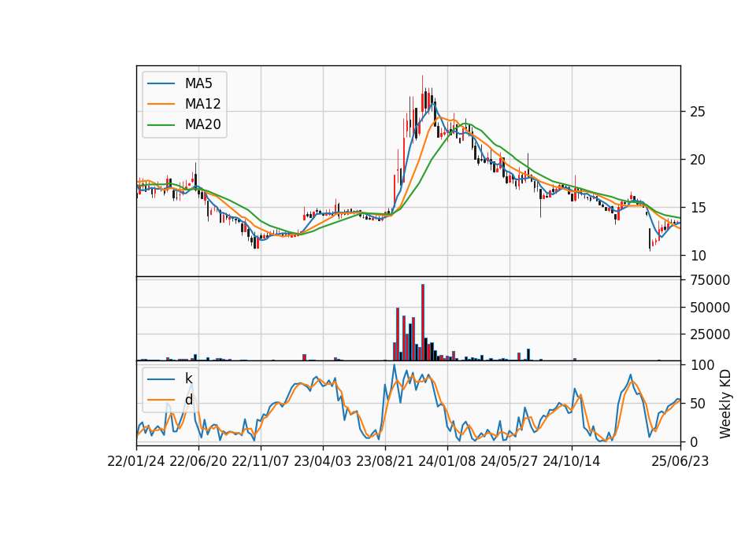
Task: Click the orange MA12 legend line sample
Action: tap(161, 104)
